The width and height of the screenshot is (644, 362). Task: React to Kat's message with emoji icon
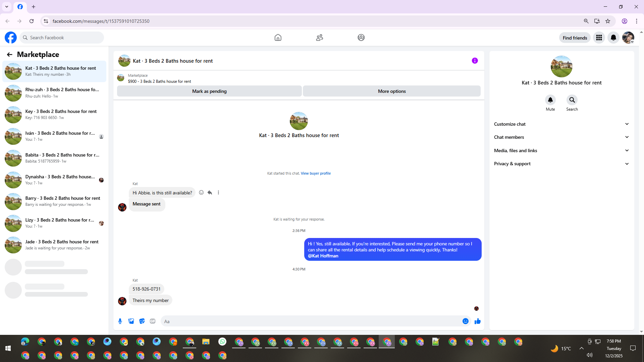tap(201, 192)
